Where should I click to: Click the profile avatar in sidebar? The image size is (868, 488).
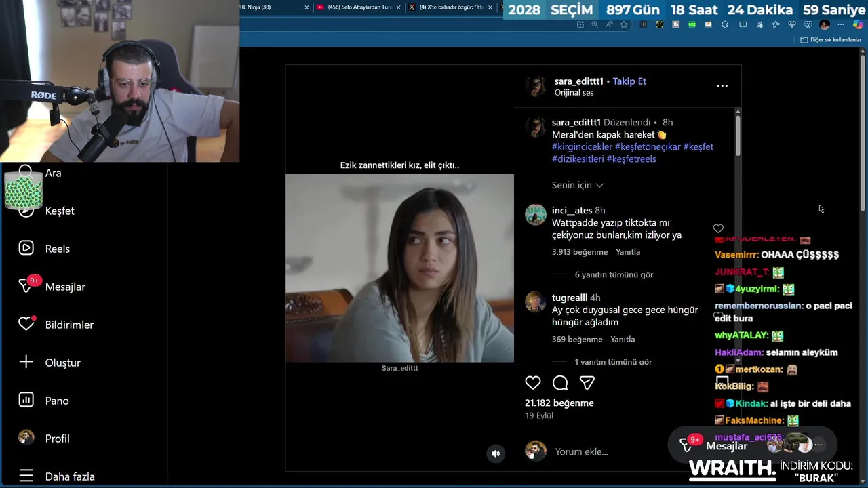pyautogui.click(x=26, y=438)
